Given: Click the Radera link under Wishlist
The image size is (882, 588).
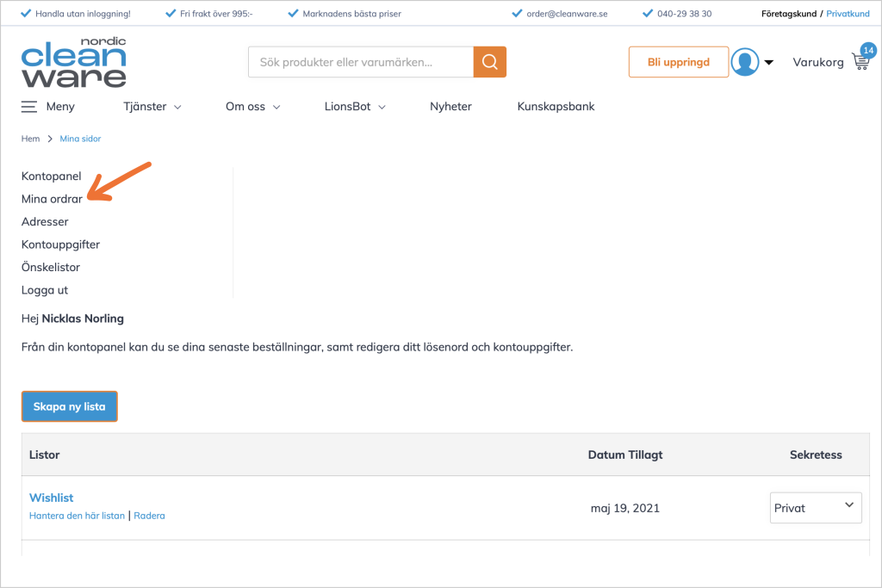Looking at the screenshot, I should (149, 516).
